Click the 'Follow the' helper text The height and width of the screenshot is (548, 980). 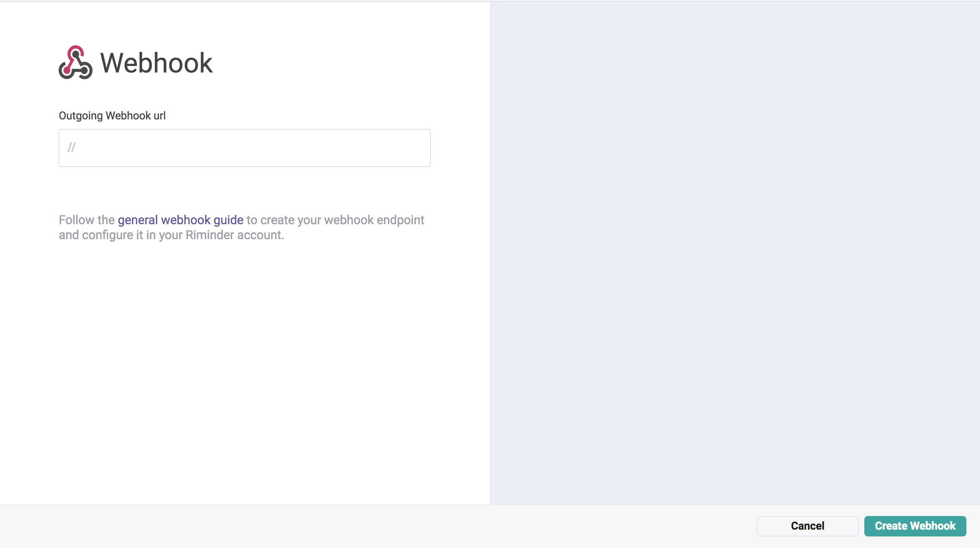click(86, 220)
